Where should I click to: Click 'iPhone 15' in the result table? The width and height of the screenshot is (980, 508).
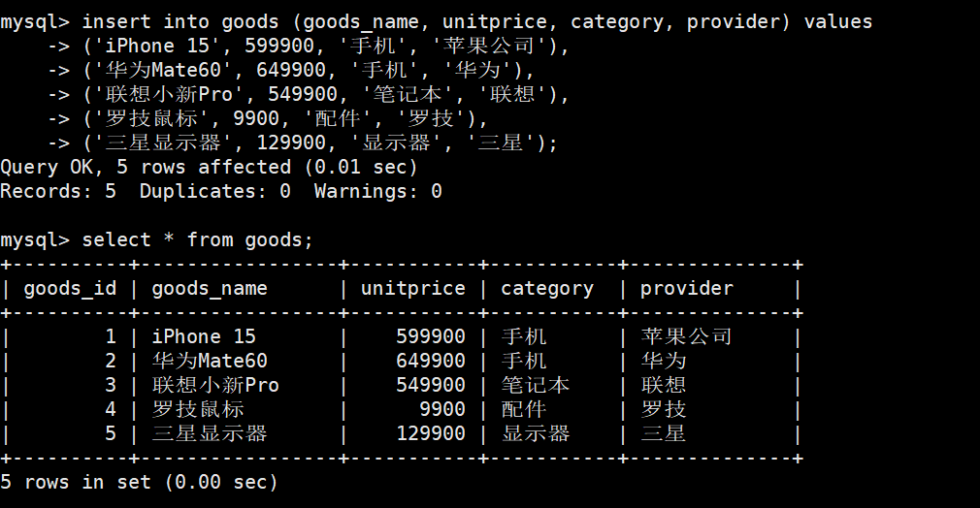[204, 336]
